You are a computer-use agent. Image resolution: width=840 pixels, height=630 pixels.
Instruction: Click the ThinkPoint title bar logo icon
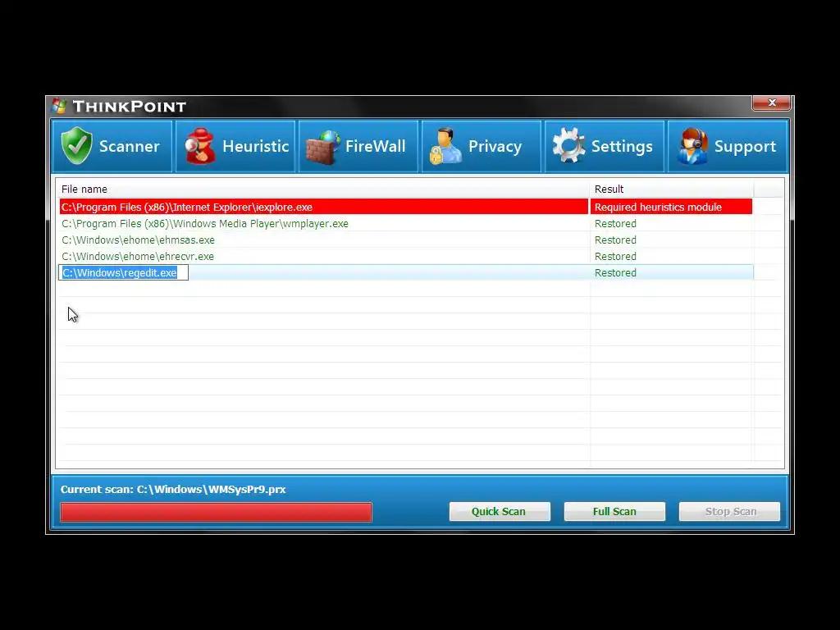click(x=59, y=106)
